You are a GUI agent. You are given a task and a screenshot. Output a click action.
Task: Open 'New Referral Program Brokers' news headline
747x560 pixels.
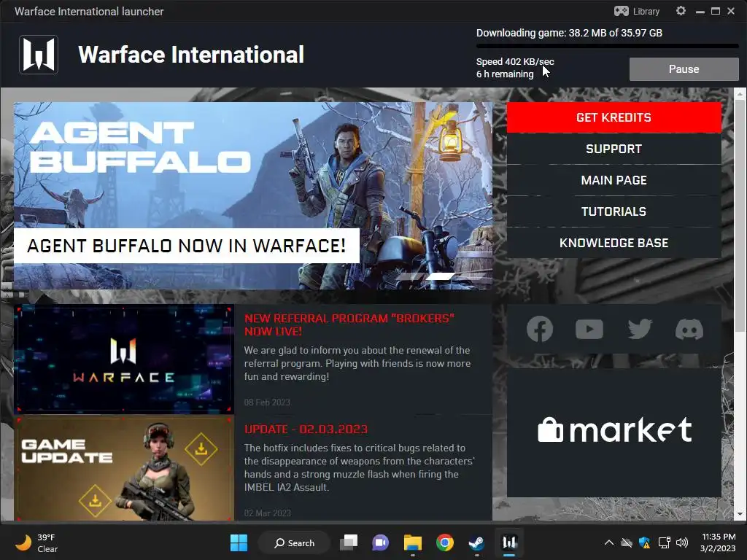(x=349, y=324)
